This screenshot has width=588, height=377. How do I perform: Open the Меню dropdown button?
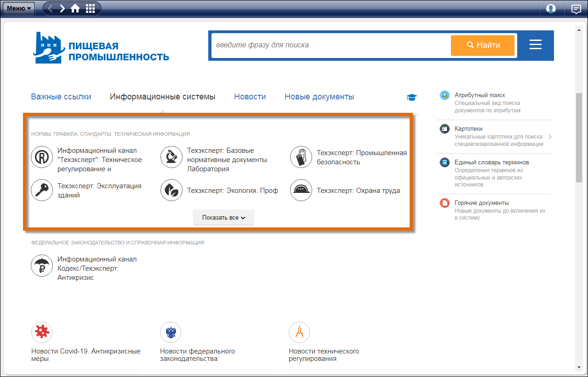(19, 8)
